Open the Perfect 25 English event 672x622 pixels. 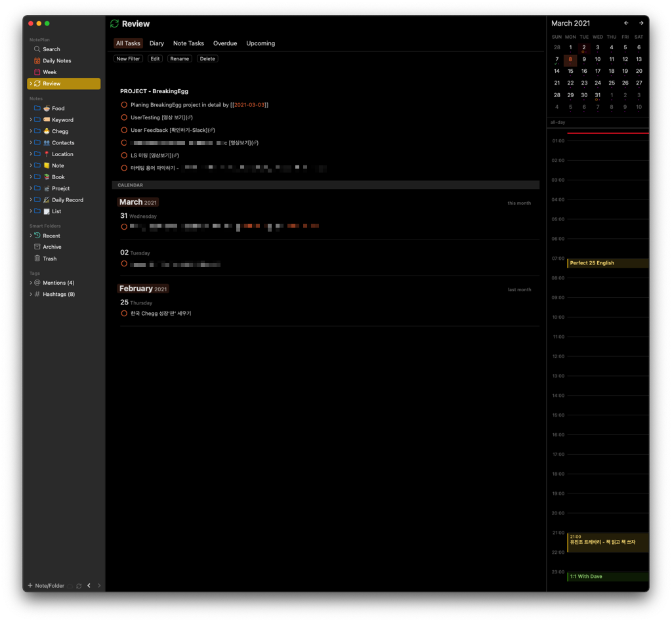[608, 263]
